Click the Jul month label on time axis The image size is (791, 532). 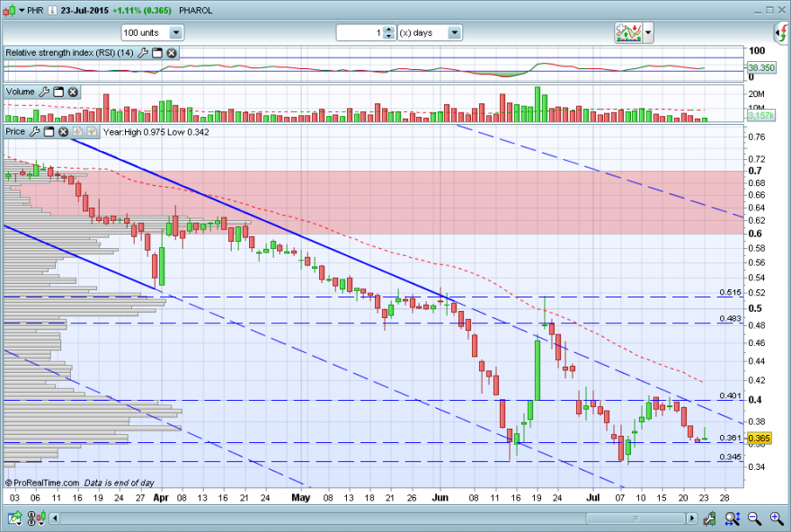click(592, 498)
